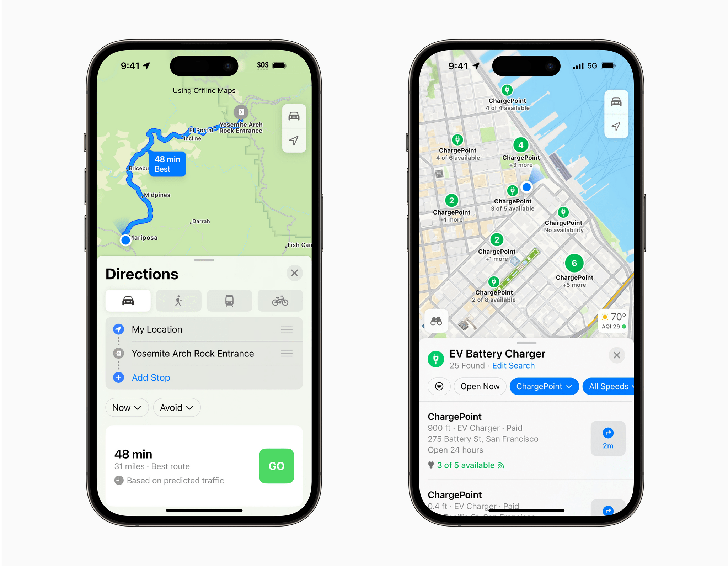This screenshot has width=728, height=566.
Task: Select the transit directions mode icon
Action: point(230,300)
